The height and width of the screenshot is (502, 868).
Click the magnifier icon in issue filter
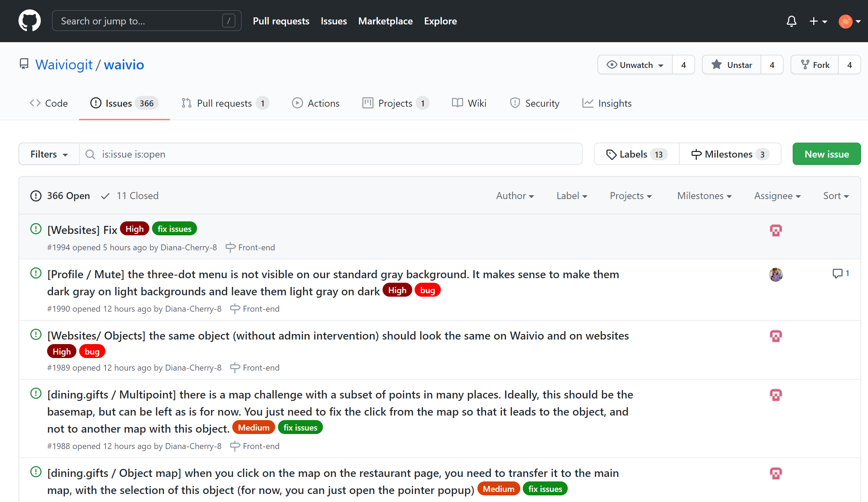pyautogui.click(x=90, y=154)
